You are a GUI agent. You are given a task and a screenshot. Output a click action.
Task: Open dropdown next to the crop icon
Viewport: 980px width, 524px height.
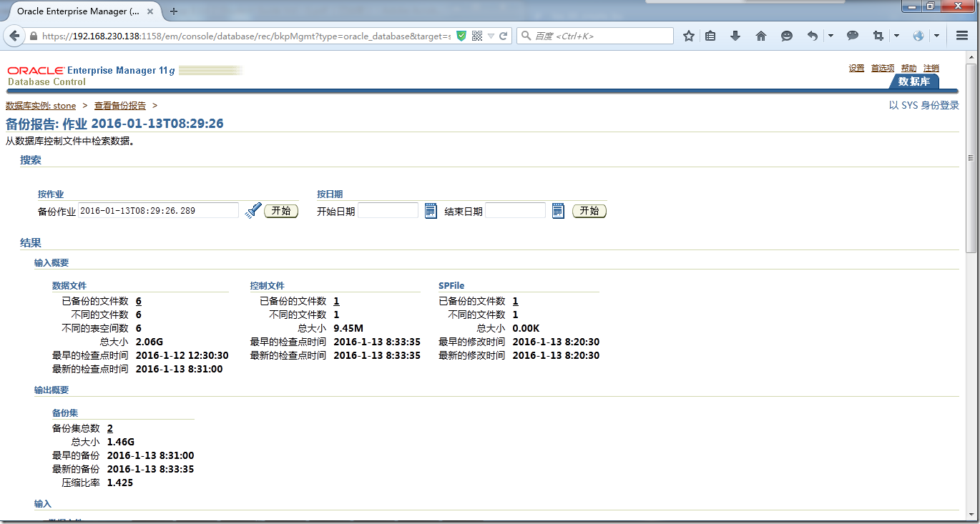(896, 36)
